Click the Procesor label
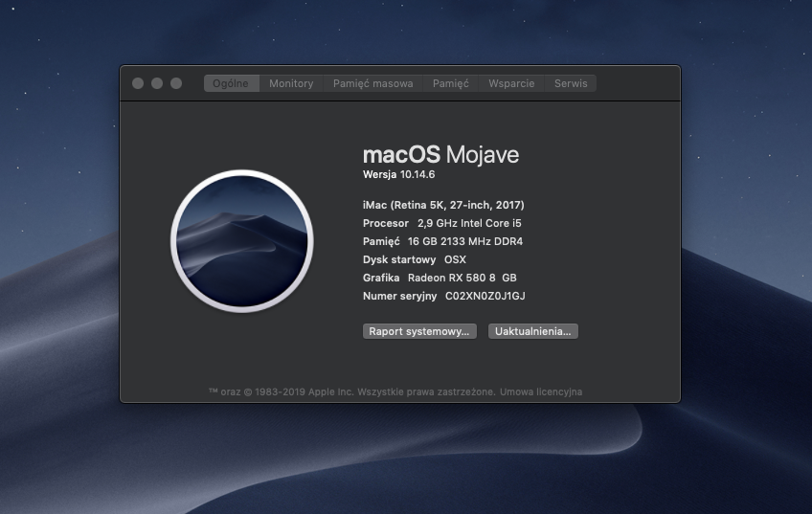Screen dimensions: 812x514 click(x=386, y=223)
